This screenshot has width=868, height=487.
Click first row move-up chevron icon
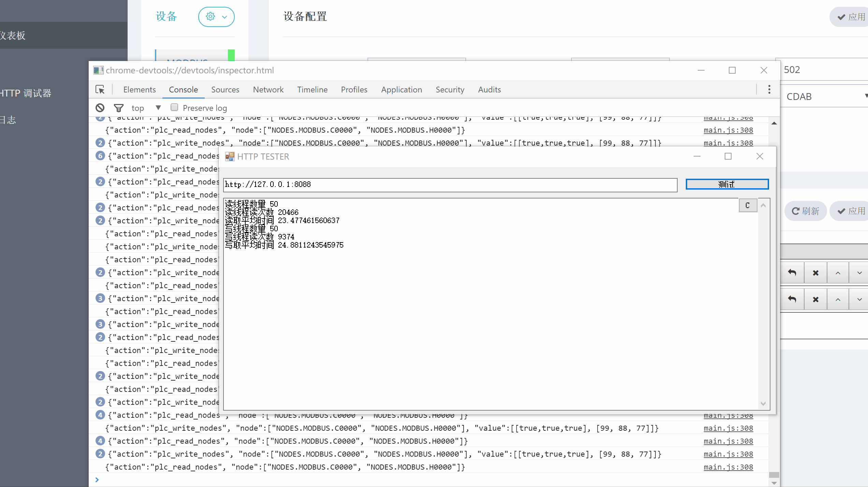pos(838,273)
